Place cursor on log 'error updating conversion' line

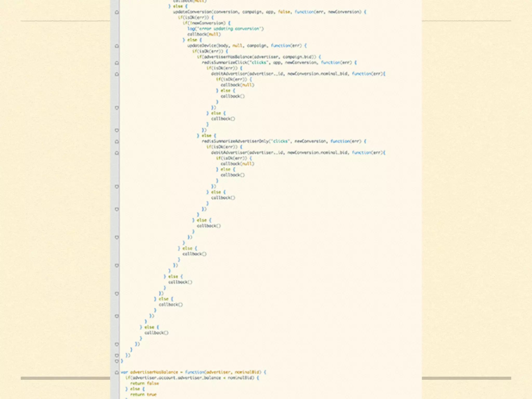[225, 29]
